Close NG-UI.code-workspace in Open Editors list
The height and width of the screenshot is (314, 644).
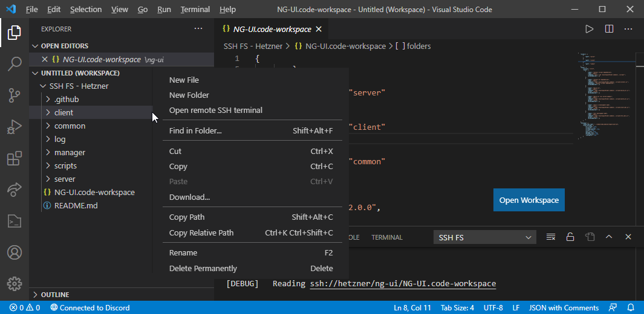pos(45,59)
